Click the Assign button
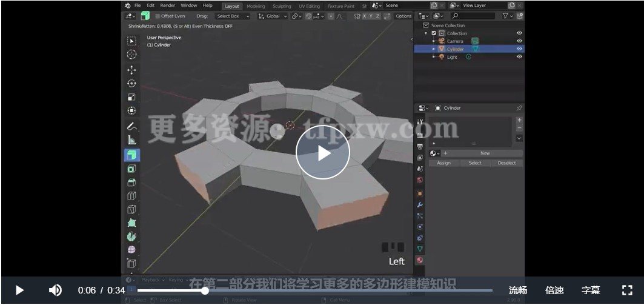The width and height of the screenshot is (644, 305). (x=443, y=163)
